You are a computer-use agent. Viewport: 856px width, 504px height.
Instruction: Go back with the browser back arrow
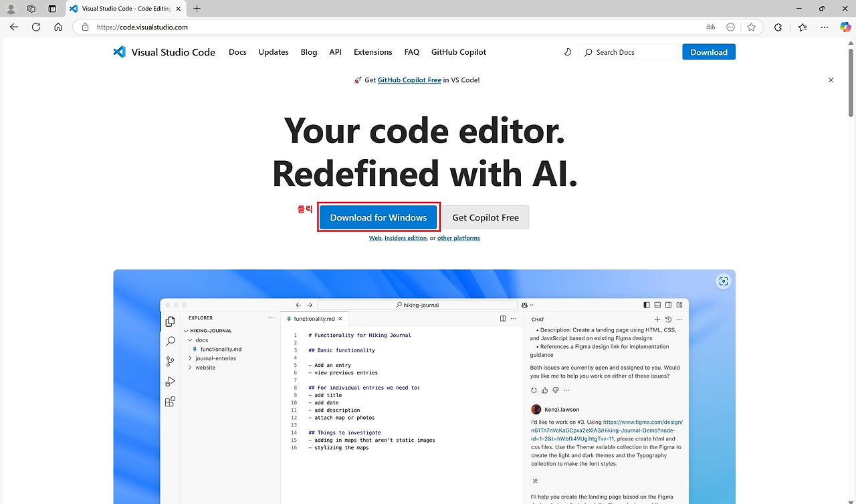[x=14, y=27]
